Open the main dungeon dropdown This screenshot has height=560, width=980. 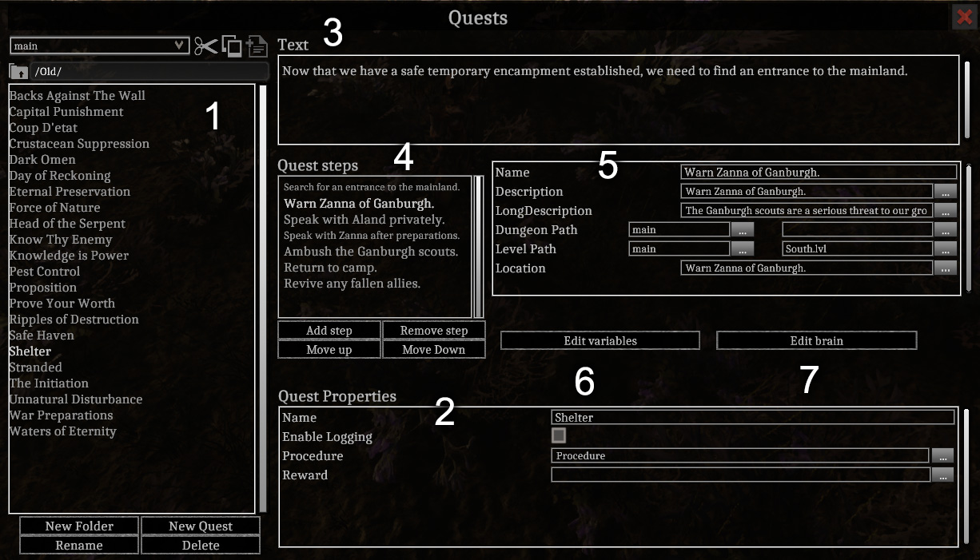pyautogui.click(x=100, y=46)
